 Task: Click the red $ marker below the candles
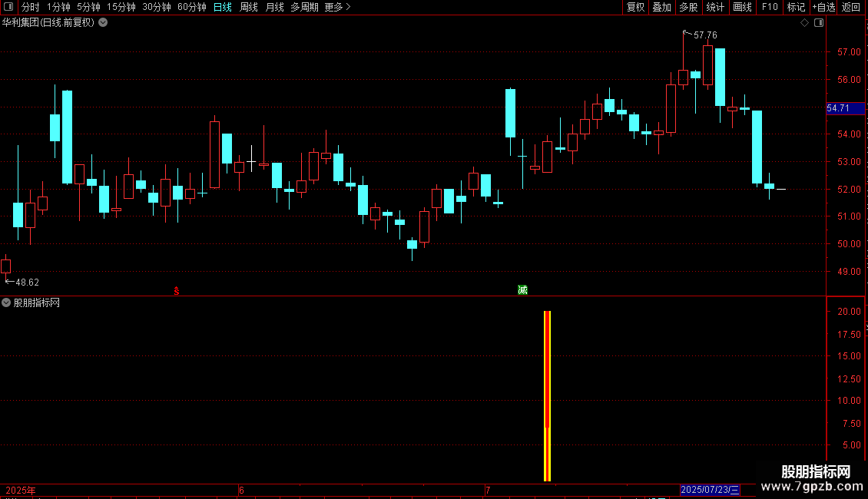177,291
